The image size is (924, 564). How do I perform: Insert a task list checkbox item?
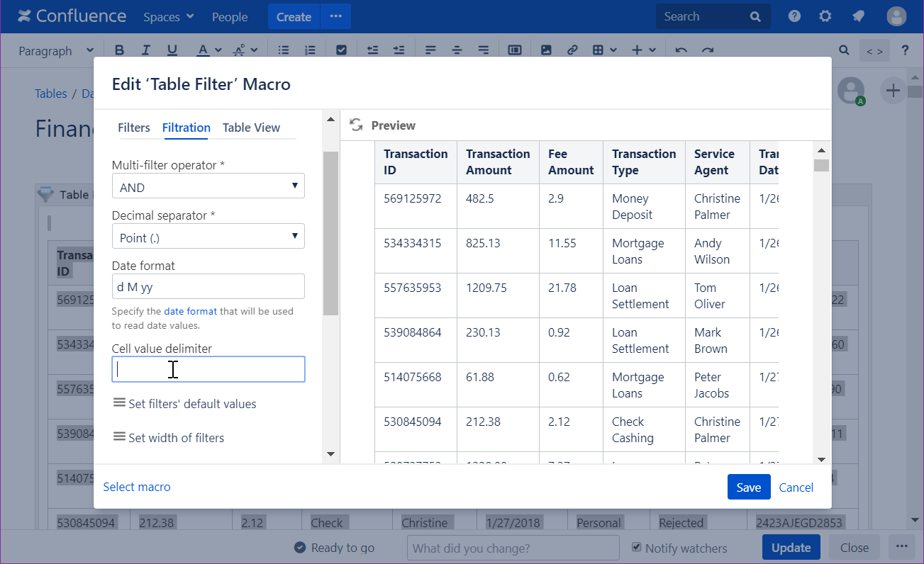coord(341,50)
